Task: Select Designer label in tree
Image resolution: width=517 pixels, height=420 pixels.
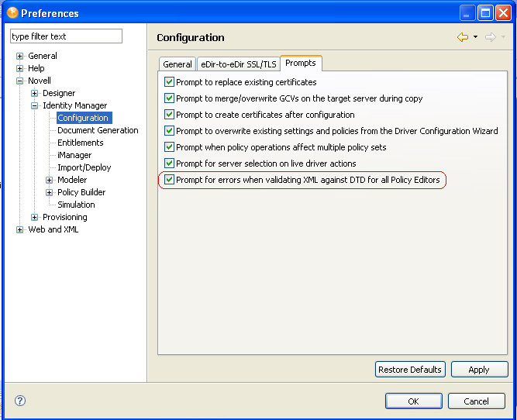Action: pos(59,93)
